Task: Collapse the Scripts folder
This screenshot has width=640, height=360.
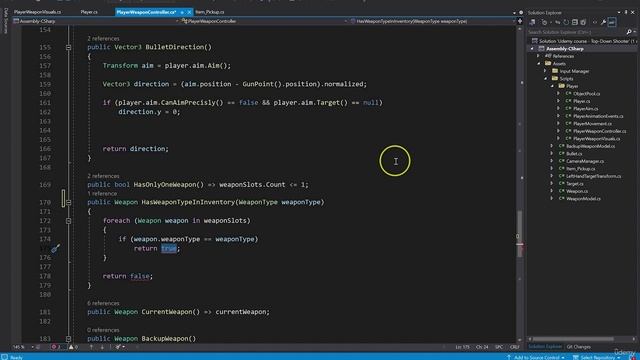Action: [x=545, y=78]
